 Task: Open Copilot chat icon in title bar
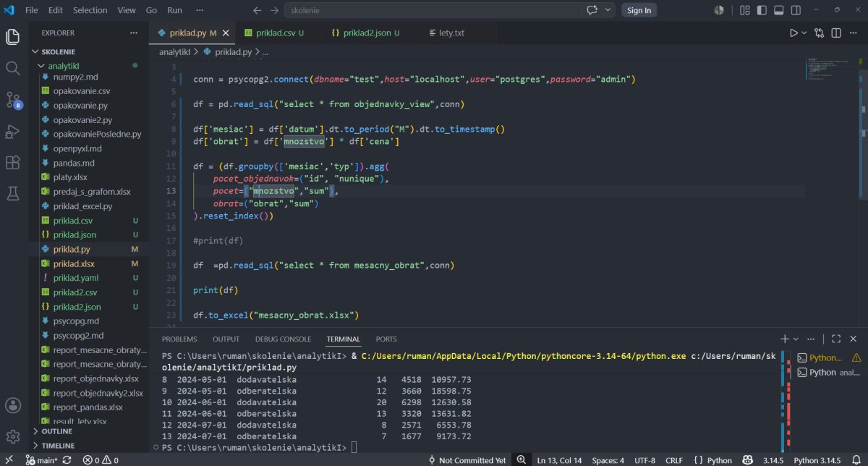(x=593, y=10)
